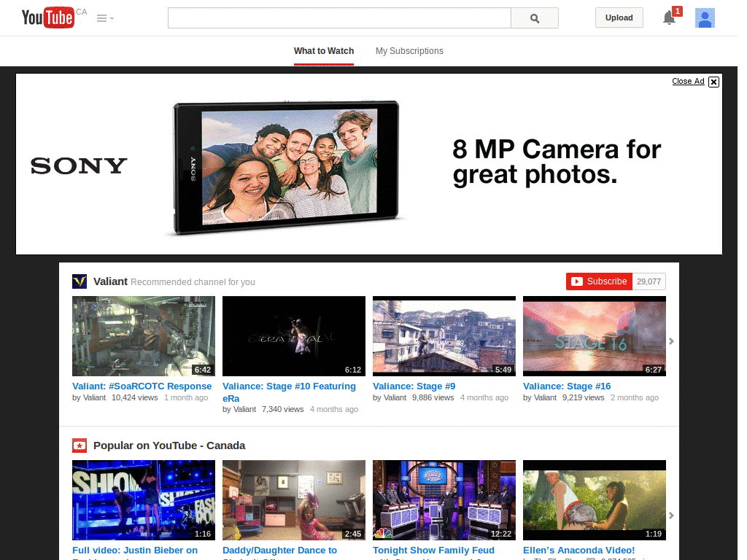The image size is (747, 560).
Task: Open the Valiant channel avatar icon
Action: pyautogui.click(x=80, y=281)
